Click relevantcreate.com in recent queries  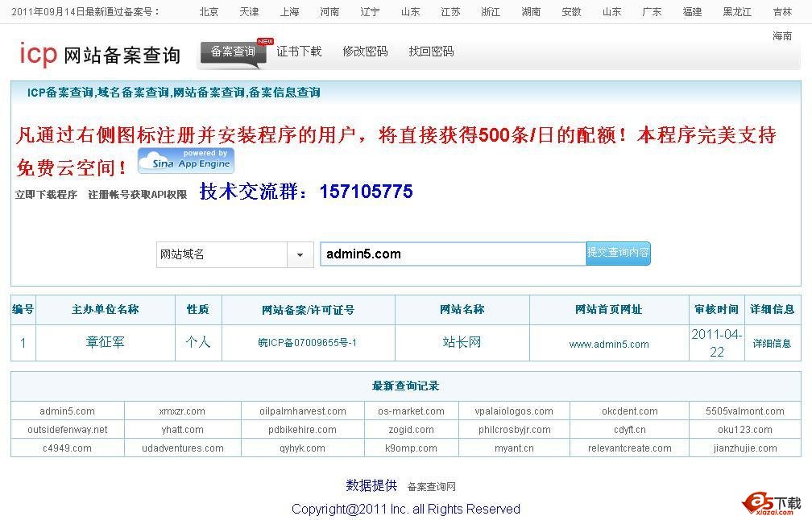click(630, 448)
